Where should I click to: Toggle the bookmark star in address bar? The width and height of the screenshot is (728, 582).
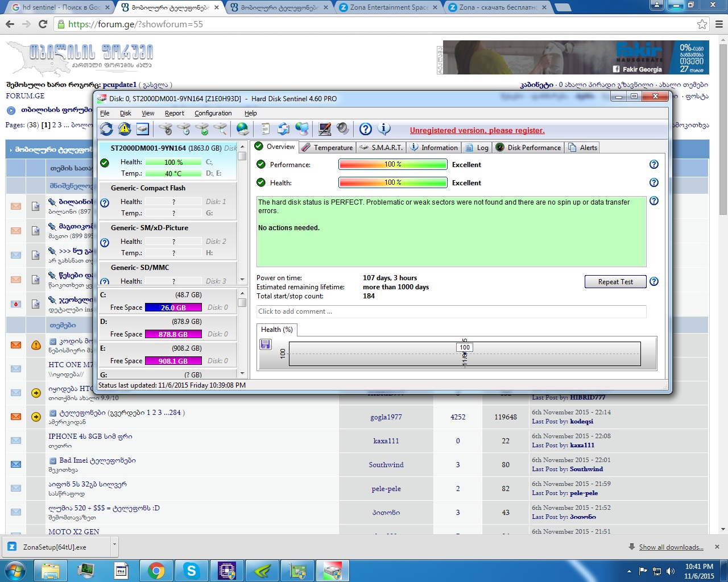(x=702, y=24)
